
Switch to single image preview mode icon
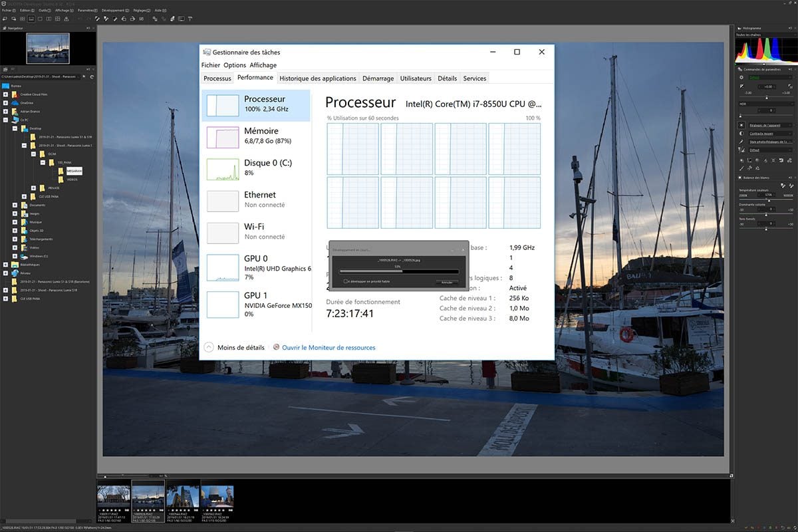[x=40, y=19]
